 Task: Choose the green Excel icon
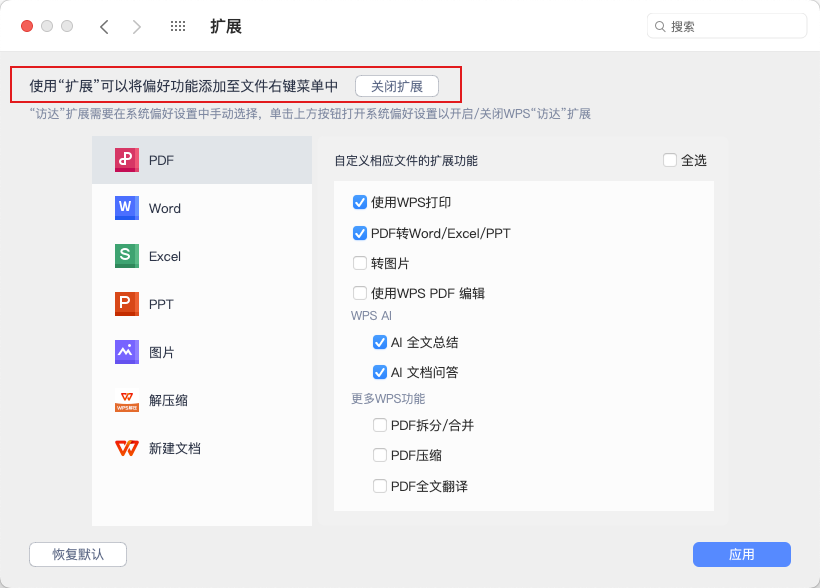click(x=126, y=256)
